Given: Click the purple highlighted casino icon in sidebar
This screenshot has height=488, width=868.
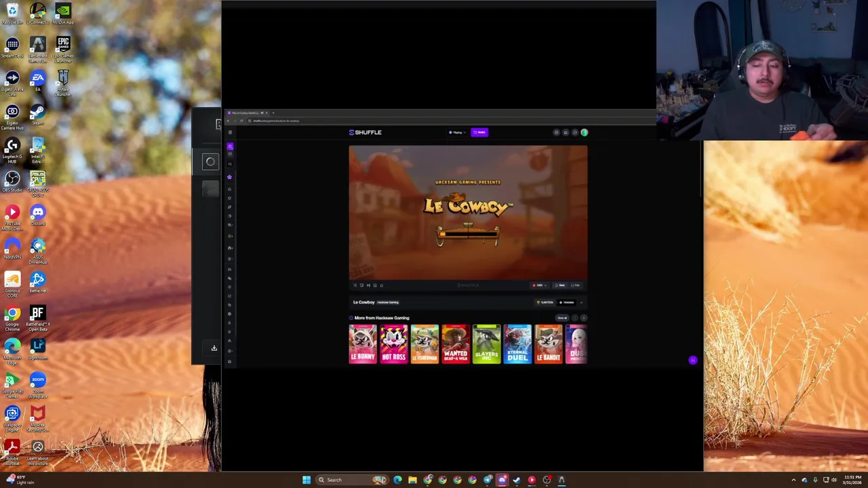Looking at the screenshot, I should pyautogui.click(x=230, y=146).
